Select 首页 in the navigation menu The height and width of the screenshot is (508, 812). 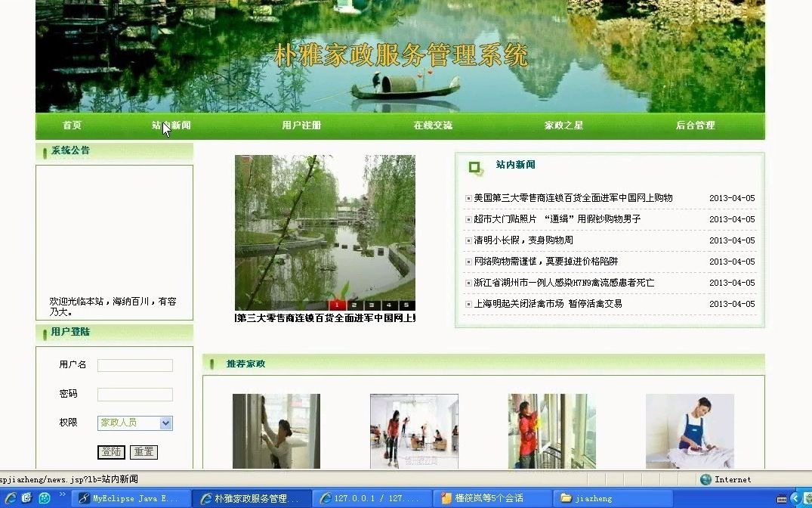[72, 125]
